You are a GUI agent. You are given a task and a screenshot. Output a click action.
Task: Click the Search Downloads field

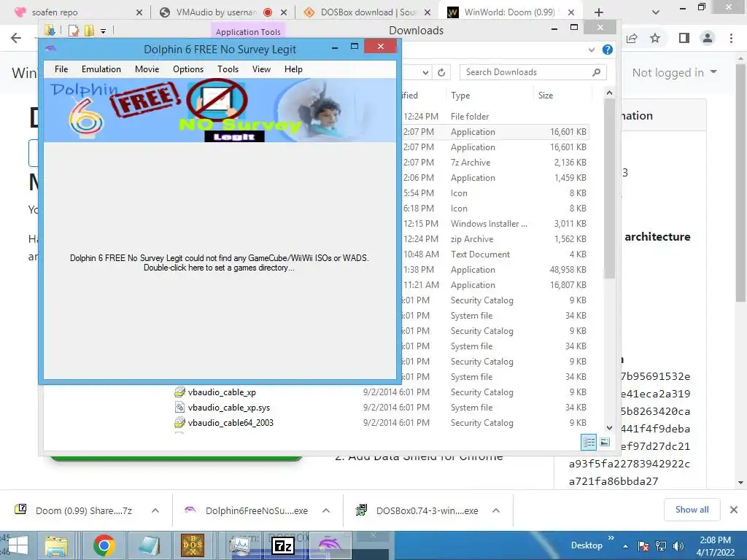[533, 72]
